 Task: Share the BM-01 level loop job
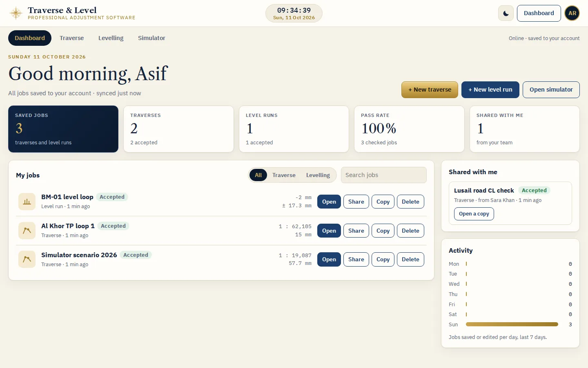(x=356, y=202)
